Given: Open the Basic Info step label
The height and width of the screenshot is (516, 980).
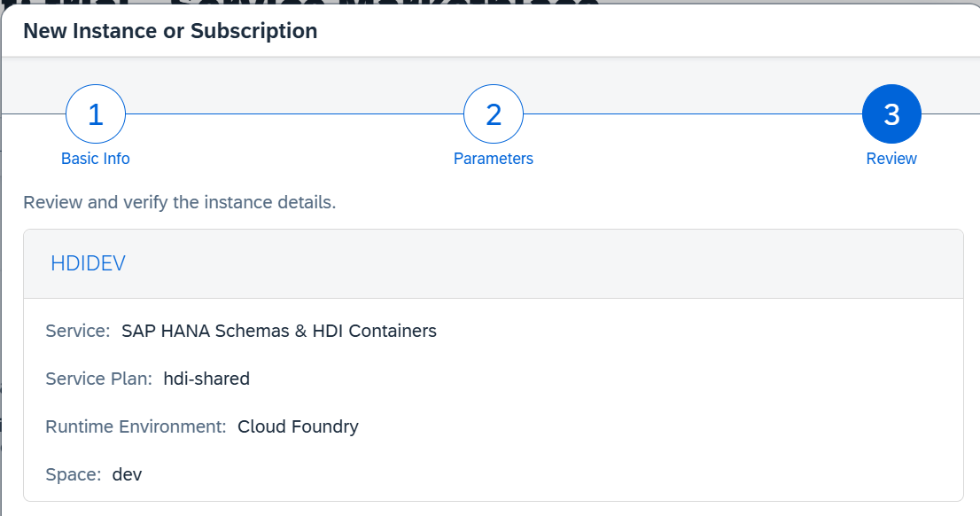Looking at the screenshot, I should 96,159.
